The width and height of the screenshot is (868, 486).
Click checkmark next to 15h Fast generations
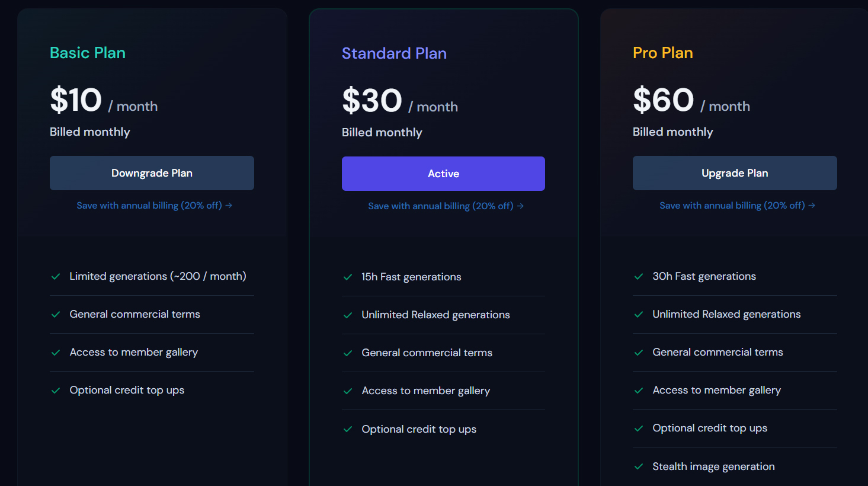pos(348,277)
